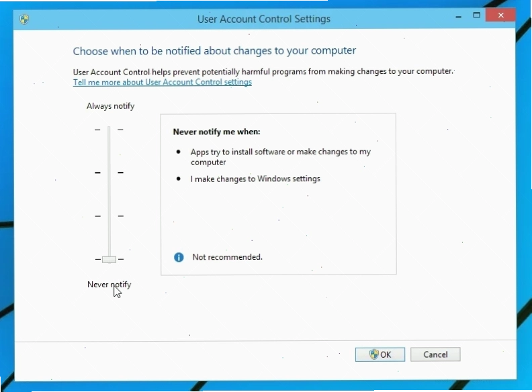Open Tell me more about User Account Control settings
The height and width of the screenshot is (392, 532).
162,82
